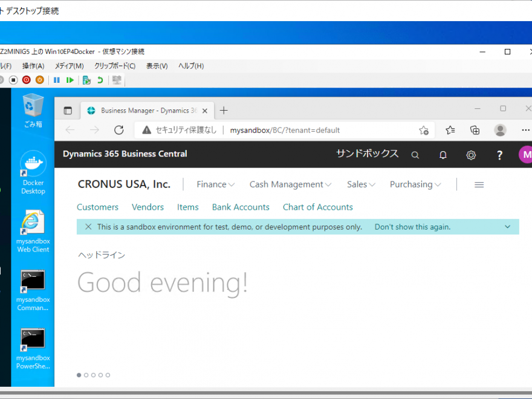This screenshot has height=399, width=532.
Task: Dismiss the sandbox environment notification
Action: coord(88,227)
